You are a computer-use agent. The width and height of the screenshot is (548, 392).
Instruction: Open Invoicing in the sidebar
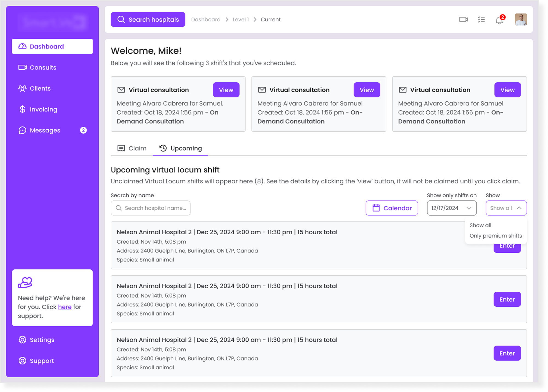44,109
